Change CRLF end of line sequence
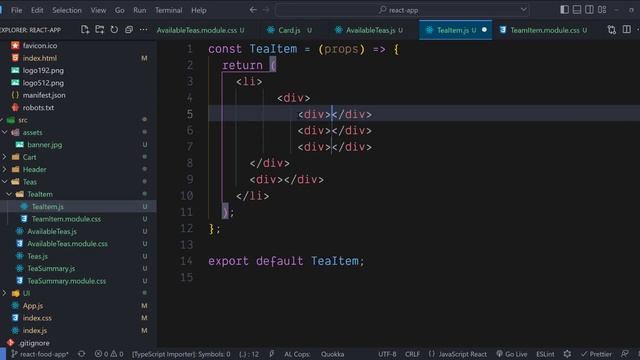The width and height of the screenshot is (640, 360). pos(412,354)
